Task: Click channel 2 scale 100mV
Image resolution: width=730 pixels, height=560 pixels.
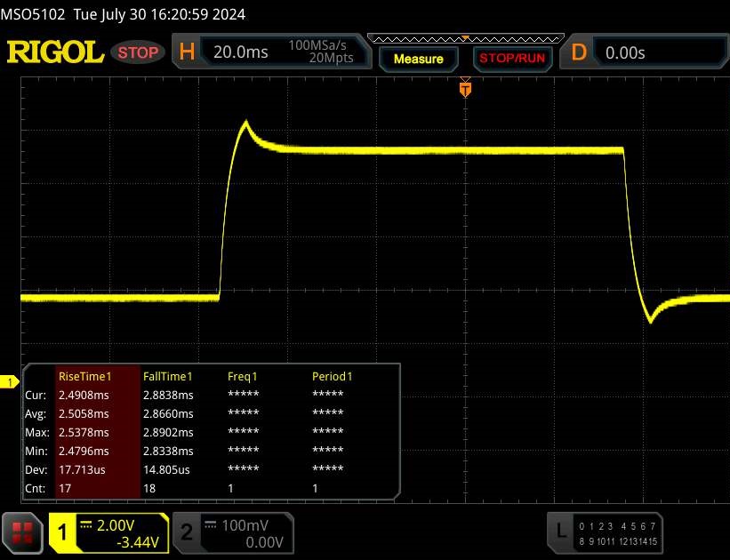Action: [245, 525]
